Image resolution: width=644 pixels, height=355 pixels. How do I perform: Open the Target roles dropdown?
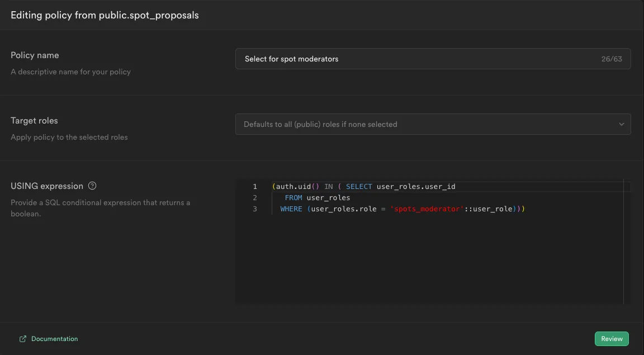point(433,124)
